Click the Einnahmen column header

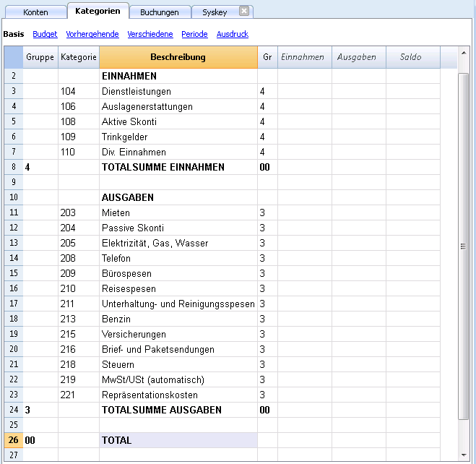pyautogui.click(x=305, y=57)
